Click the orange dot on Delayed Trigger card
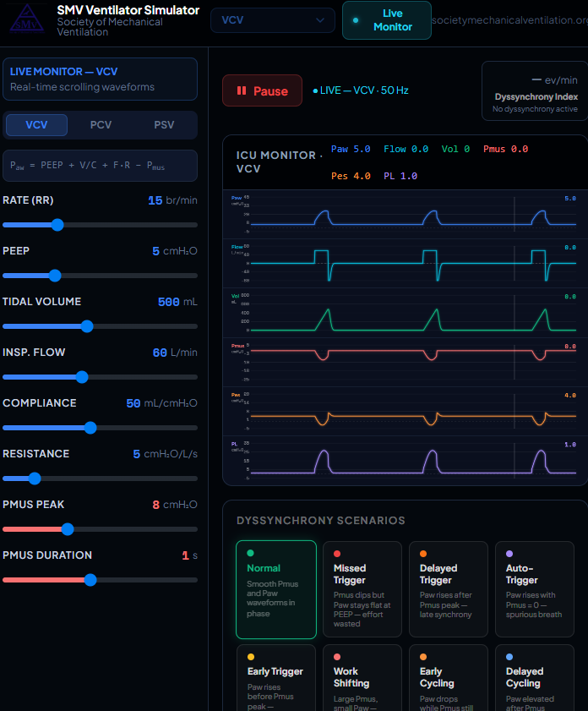588x711 pixels. pos(423,554)
